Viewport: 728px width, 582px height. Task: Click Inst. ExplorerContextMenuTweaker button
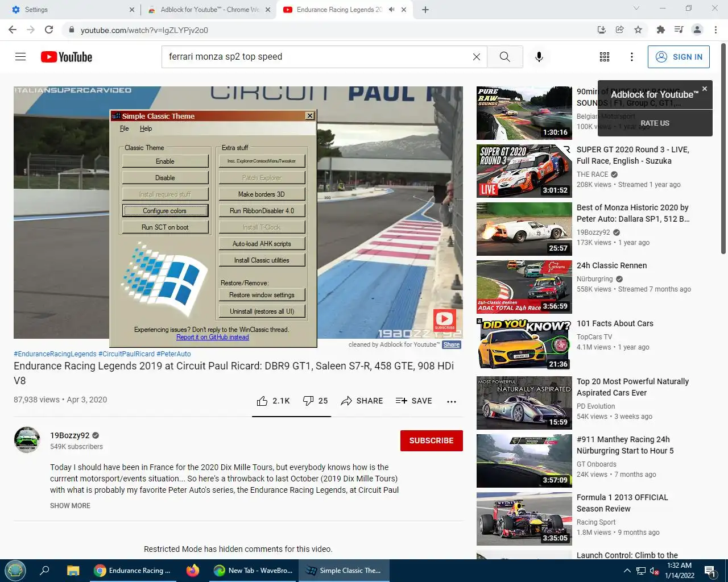point(262,161)
